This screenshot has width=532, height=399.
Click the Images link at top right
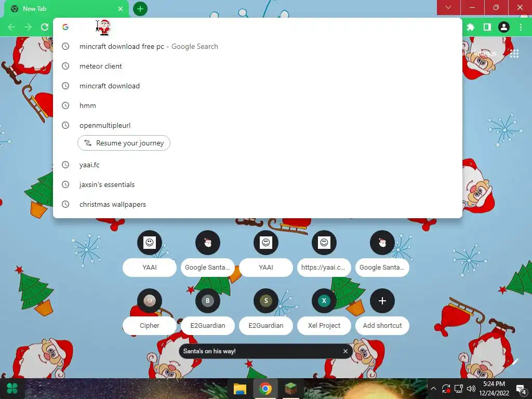(485, 54)
